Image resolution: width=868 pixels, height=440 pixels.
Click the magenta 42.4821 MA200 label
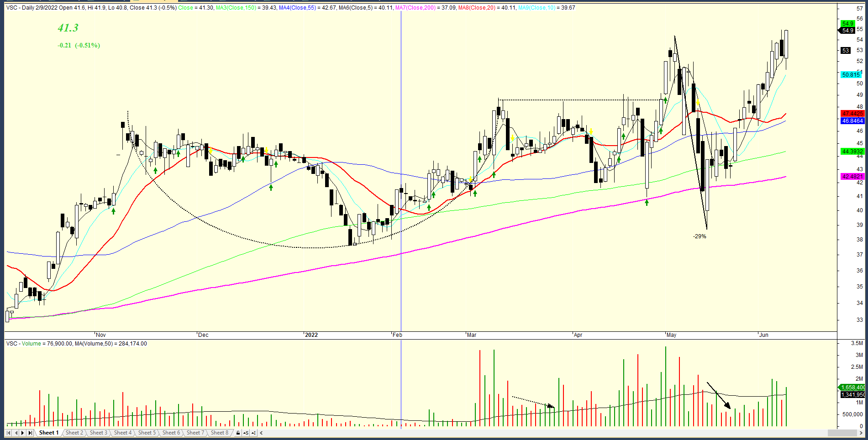pyautogui.click(x=852, y=176)
